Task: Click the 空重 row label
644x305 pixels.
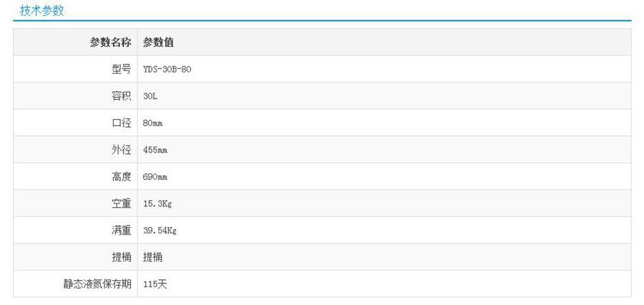Action: tap(122, 204)
